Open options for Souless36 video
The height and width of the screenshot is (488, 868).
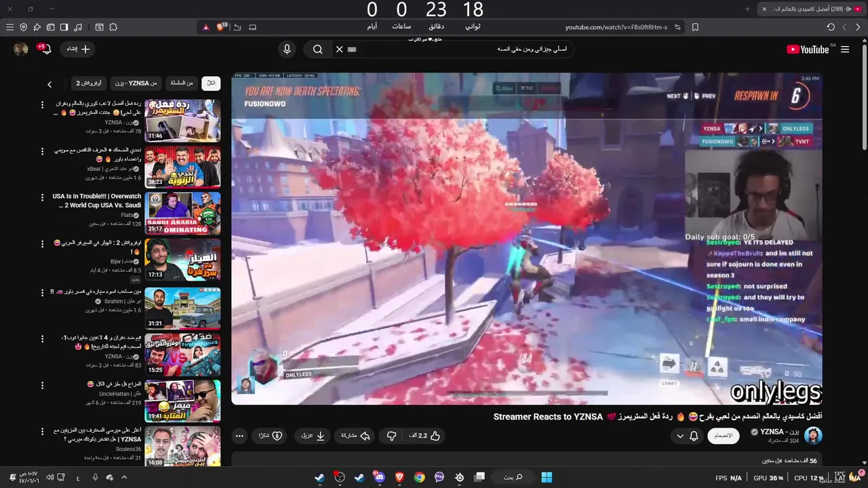click(42, 431)
